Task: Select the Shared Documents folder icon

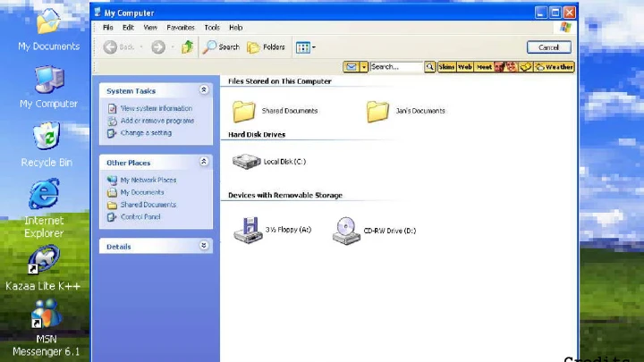Action: [244, 111]
